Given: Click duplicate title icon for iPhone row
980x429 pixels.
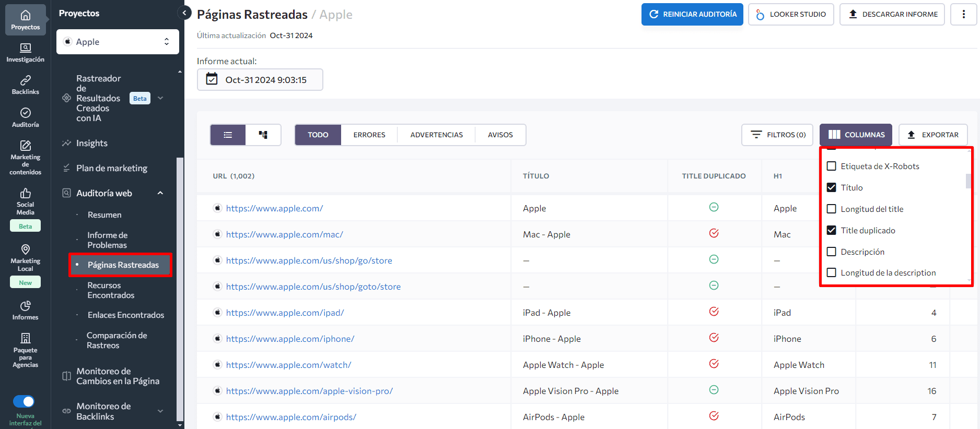Looking at the screenshot, I should point(714,338).
